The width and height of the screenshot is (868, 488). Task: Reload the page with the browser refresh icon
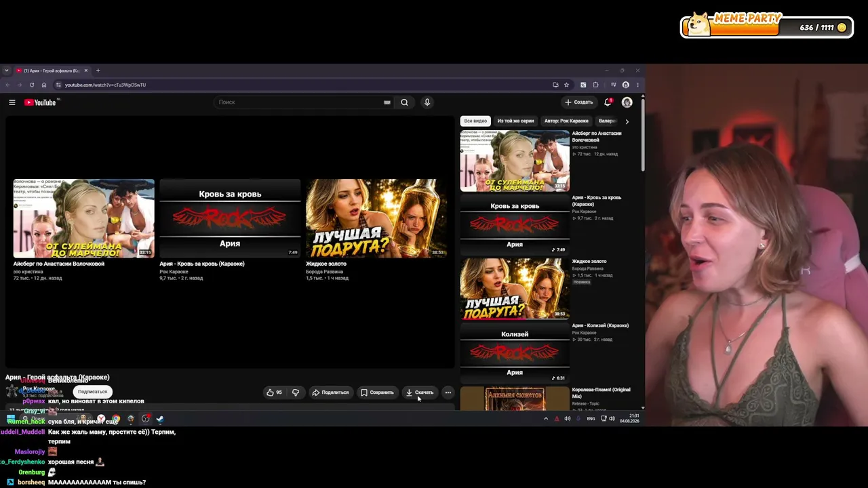tap(32, 85)
